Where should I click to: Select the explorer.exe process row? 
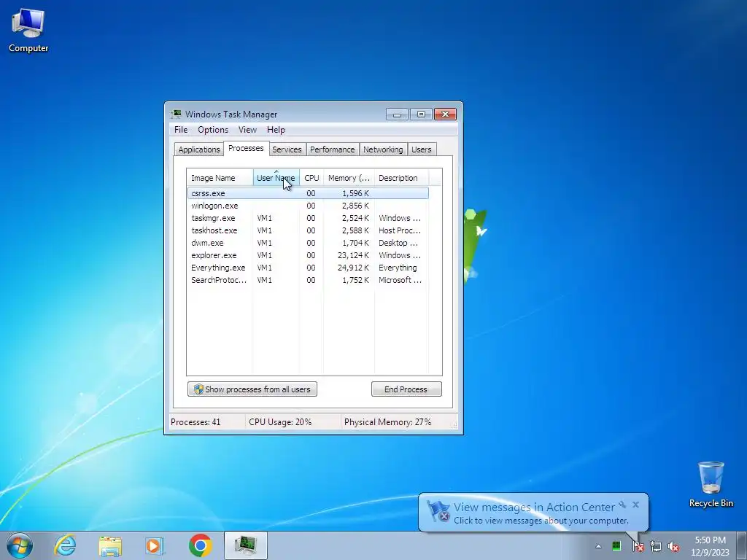[308, 255]
